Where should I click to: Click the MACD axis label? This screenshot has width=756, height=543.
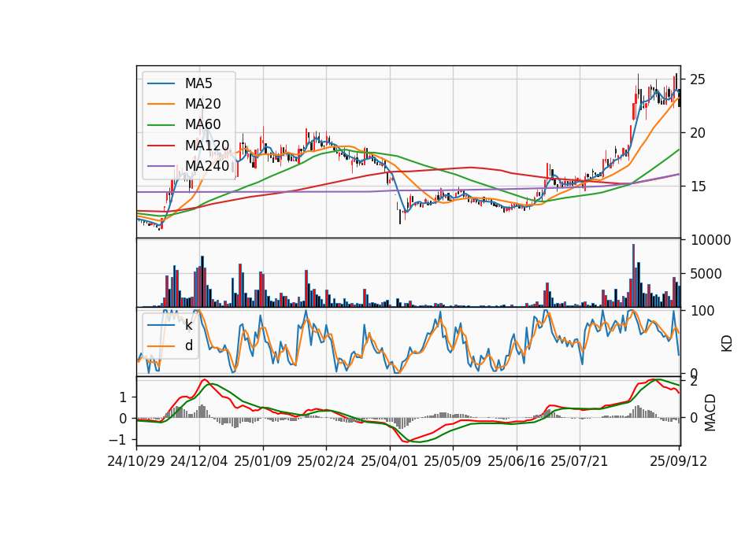point(710,412)
